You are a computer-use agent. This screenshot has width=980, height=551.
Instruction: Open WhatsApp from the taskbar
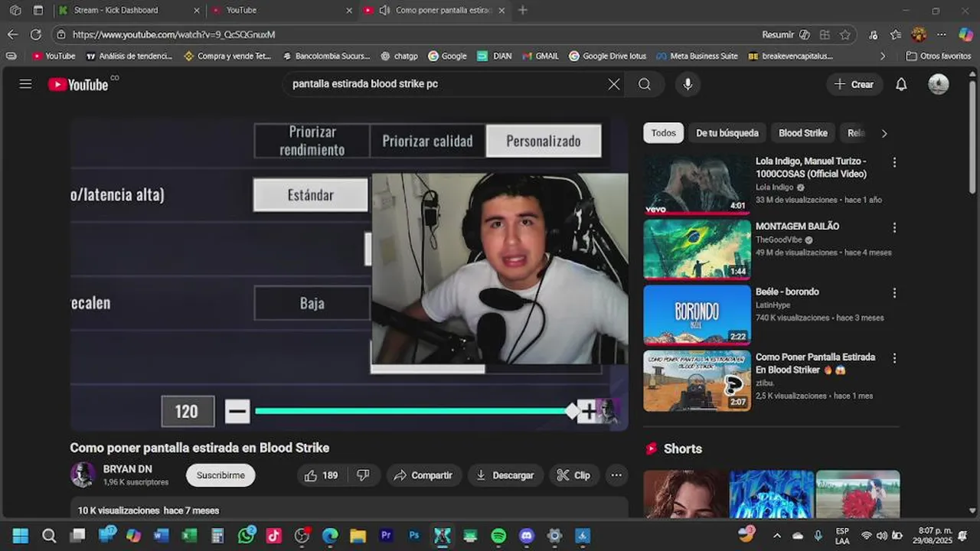coord(246,536)
